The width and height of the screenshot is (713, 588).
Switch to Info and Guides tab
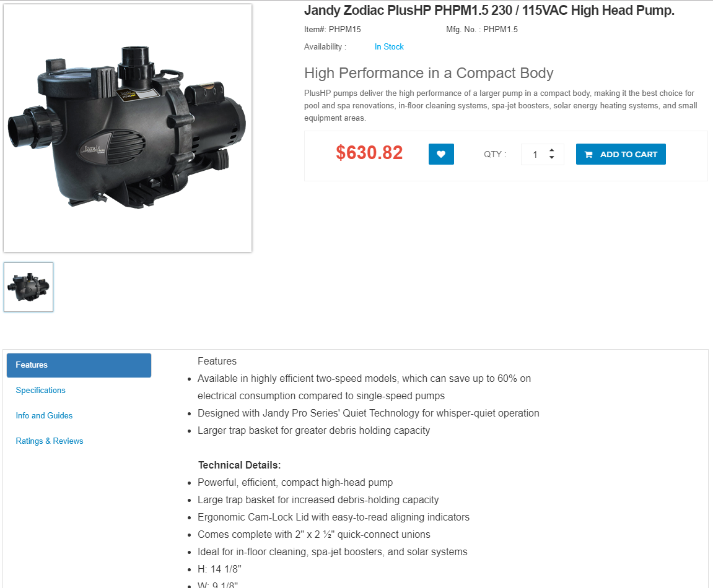click(x=44, y=416)
